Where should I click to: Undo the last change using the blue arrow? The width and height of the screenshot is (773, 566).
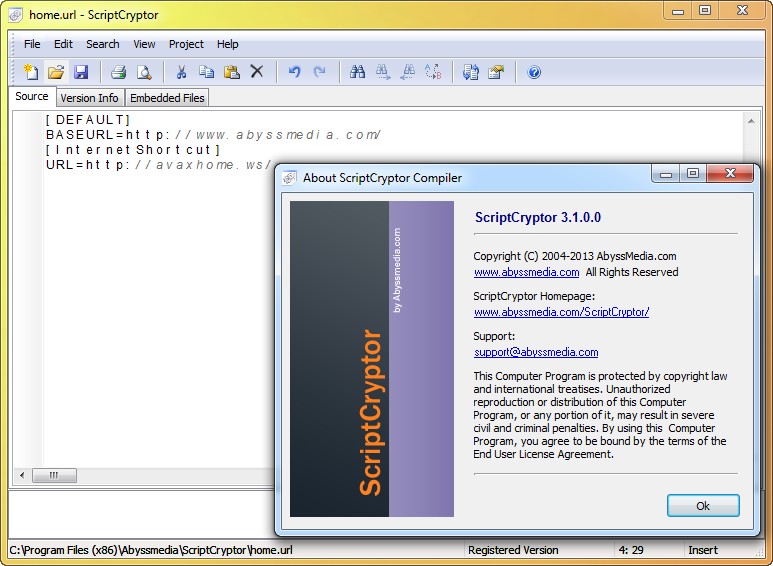(294, 72)
